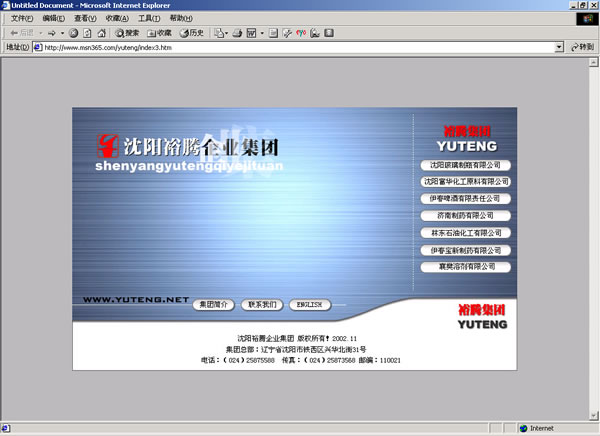Open the first Shenyang pharmaceutical company pill link
This screenshot has width=600, height=436.
pyautogui.click(x=466, y=165)
